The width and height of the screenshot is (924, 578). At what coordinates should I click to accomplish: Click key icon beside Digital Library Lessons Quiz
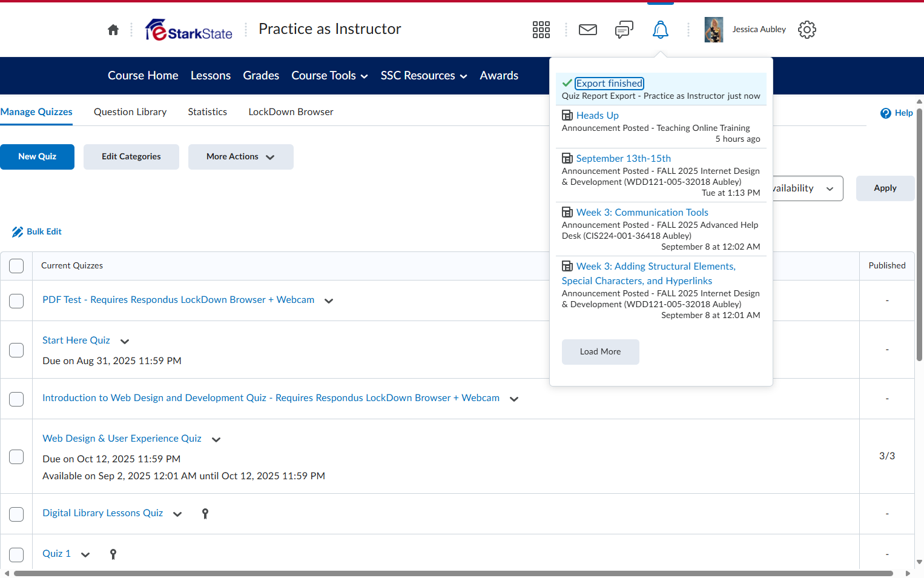[205, 514]
